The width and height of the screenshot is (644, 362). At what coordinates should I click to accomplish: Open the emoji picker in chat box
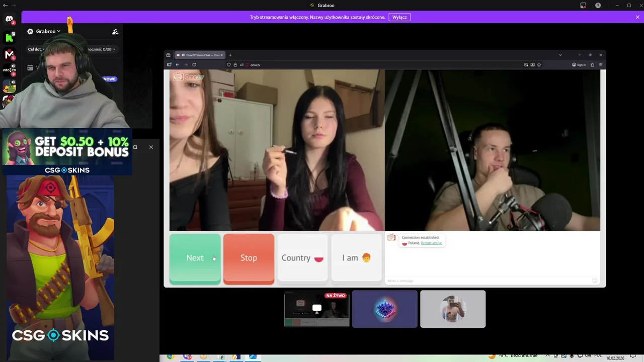tap(595, 281)
